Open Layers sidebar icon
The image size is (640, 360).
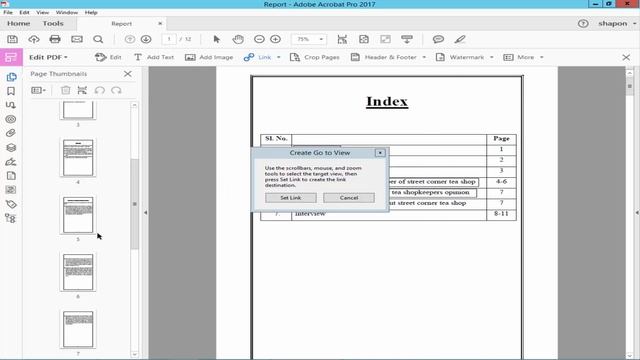click(11, 147)
